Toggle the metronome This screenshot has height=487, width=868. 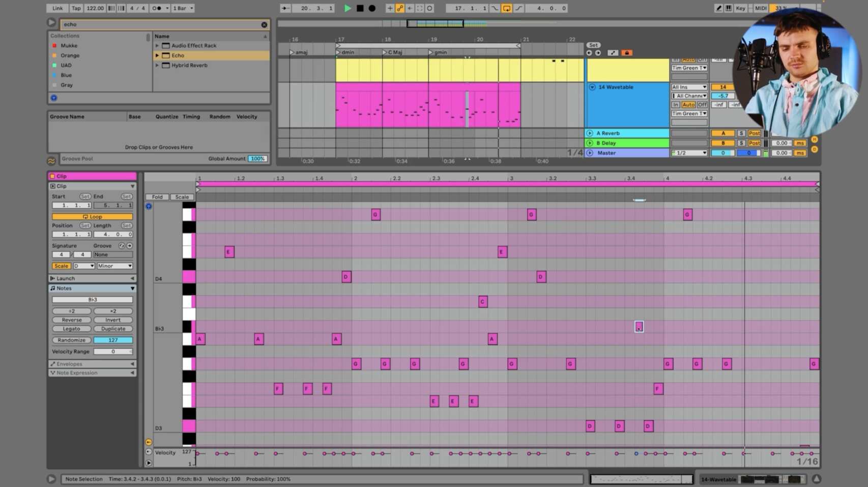pos(157,8)
